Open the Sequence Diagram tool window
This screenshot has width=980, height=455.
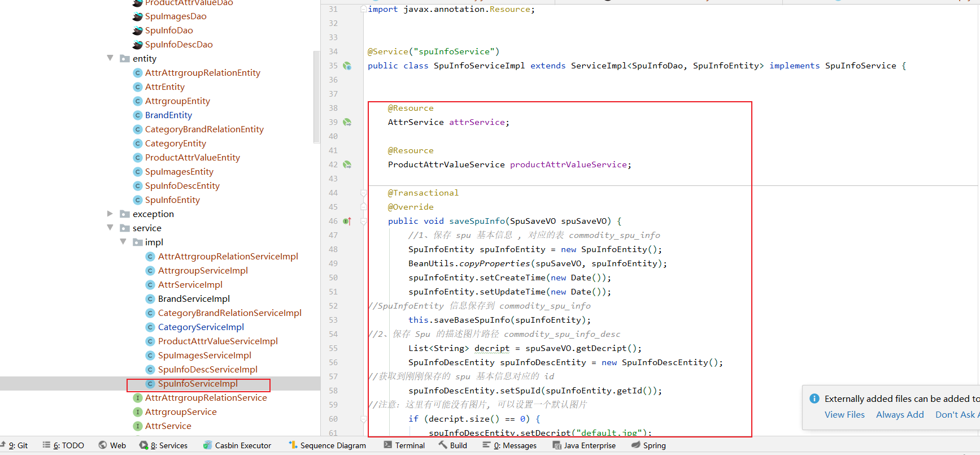pos(327,445)
